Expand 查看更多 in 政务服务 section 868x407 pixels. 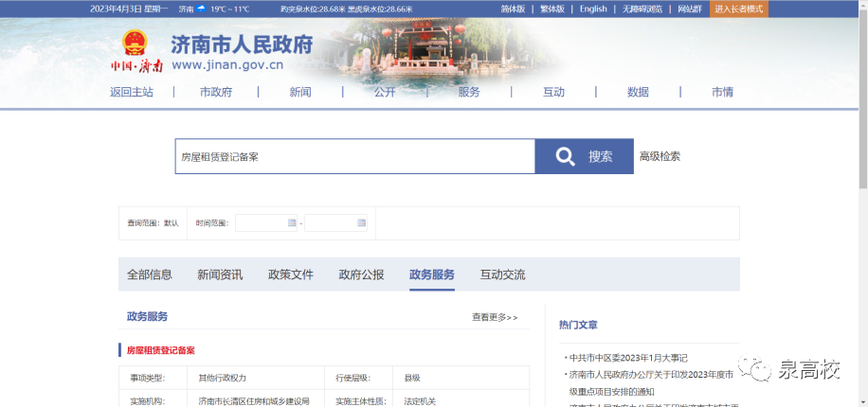495,317
